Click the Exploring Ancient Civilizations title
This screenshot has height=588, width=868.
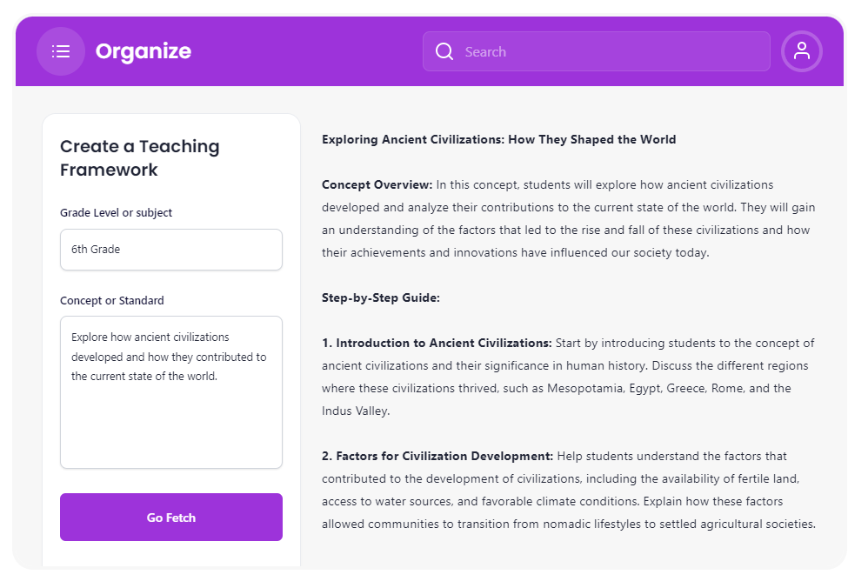click(x=498, y=139)
